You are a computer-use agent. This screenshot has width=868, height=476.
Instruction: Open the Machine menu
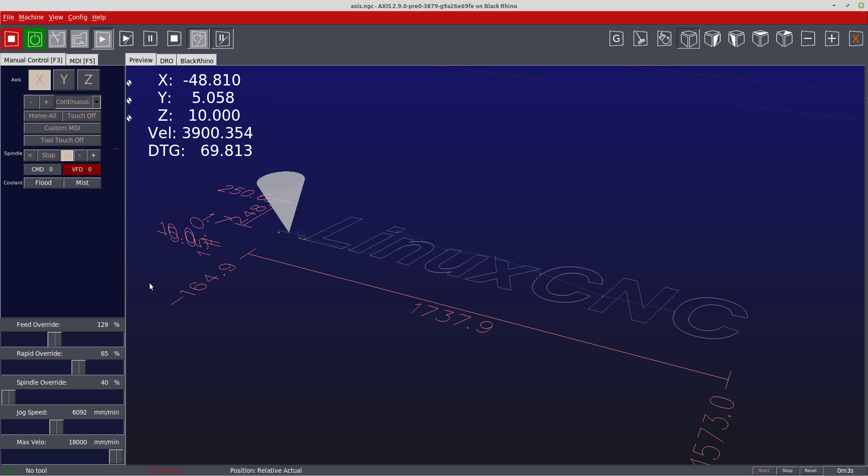[x=31, y=17]
